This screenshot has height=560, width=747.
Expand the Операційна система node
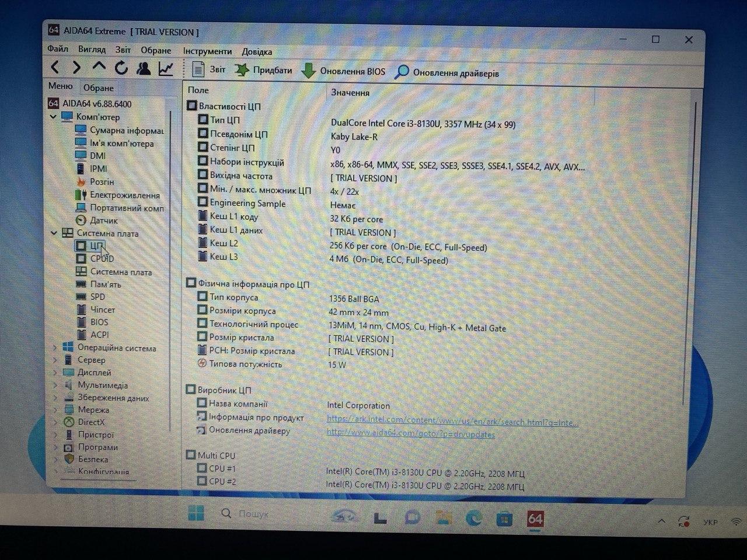click(55, 348)
